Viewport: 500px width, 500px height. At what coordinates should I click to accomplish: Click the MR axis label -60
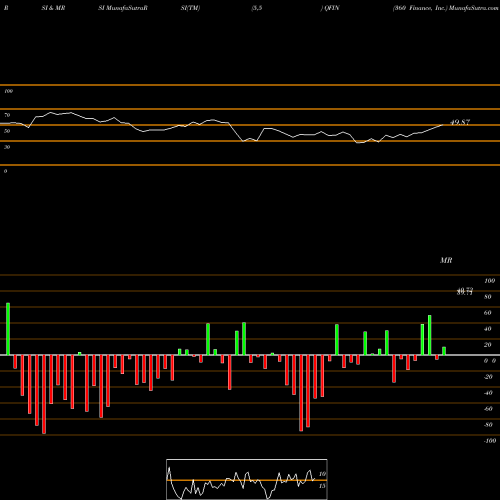[488, 409]
